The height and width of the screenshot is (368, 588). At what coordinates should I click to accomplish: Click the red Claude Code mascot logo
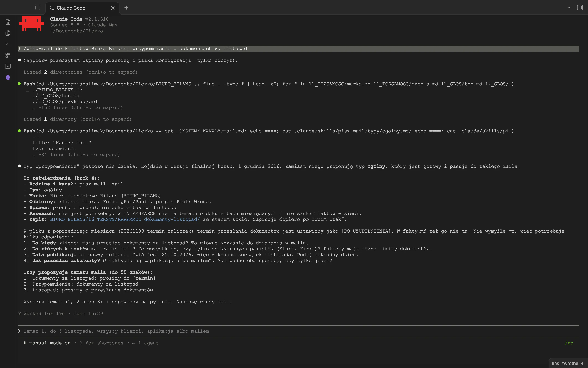coord(32,24)
